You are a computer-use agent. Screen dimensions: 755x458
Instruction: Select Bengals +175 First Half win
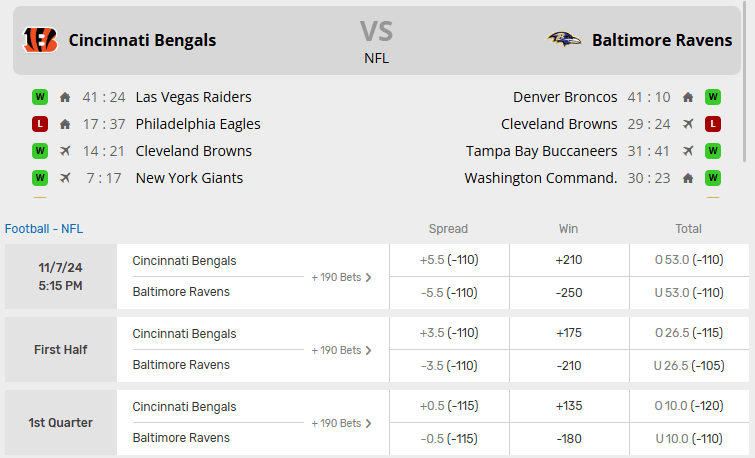569,333
